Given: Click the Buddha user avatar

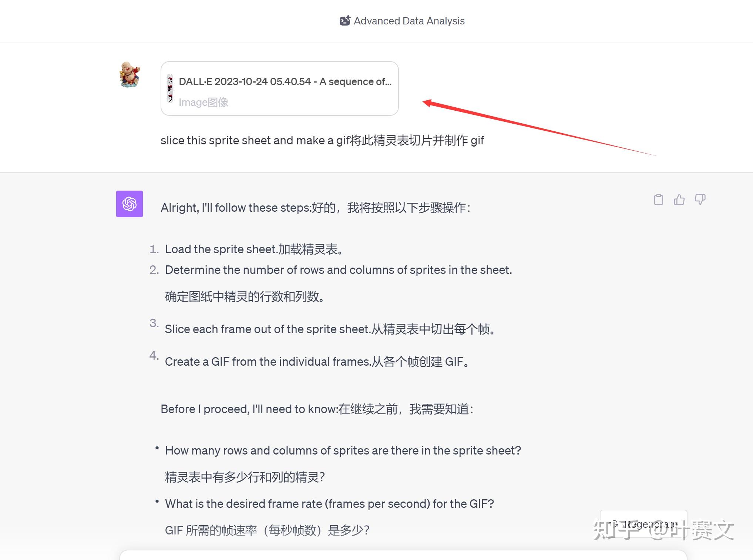Looking at the screenshot, I should click(x=130, y=74).
